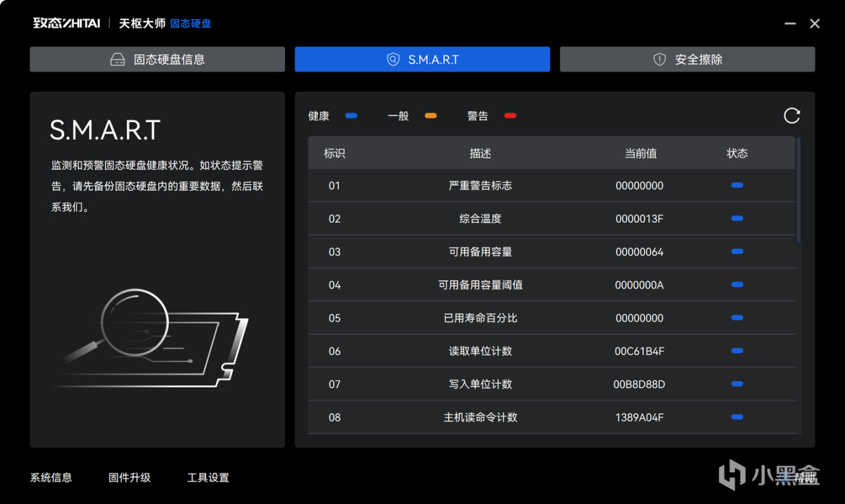This screenshot has height=504, width=845.
Task: Click the status indicator for 主机读命令计数
Action: [737, 417]
